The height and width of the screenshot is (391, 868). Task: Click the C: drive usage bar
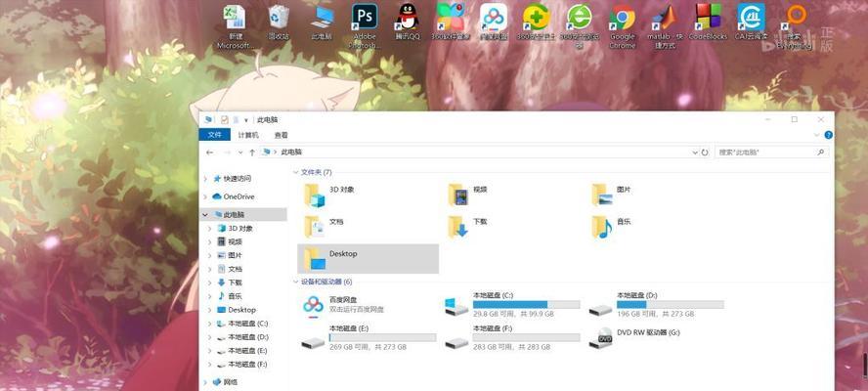click(x=527, y=305)
